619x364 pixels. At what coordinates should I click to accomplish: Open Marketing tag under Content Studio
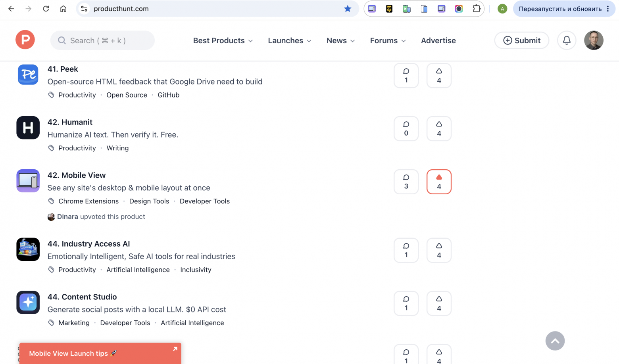74,323
